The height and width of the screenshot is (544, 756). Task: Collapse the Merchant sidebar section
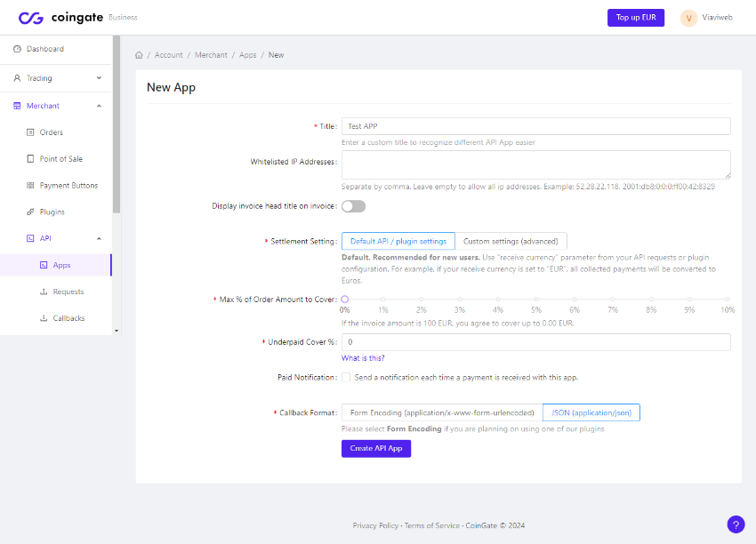[x=99, y=106]
